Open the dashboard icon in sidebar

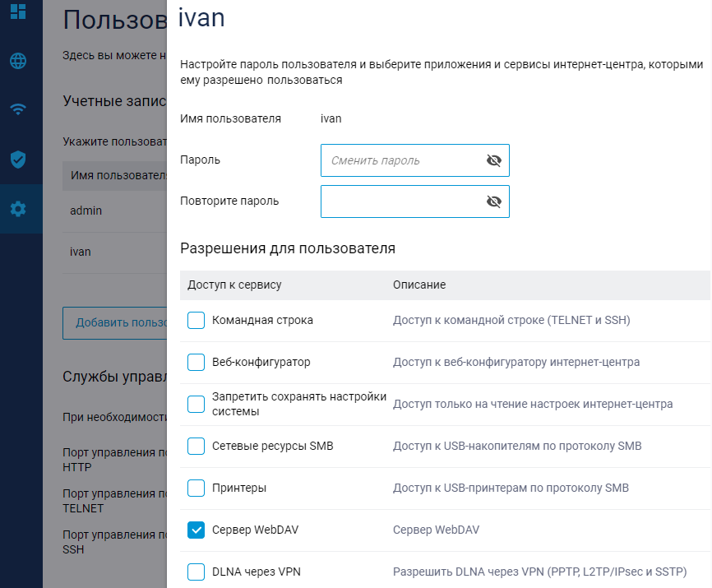[x=18, y=11]
